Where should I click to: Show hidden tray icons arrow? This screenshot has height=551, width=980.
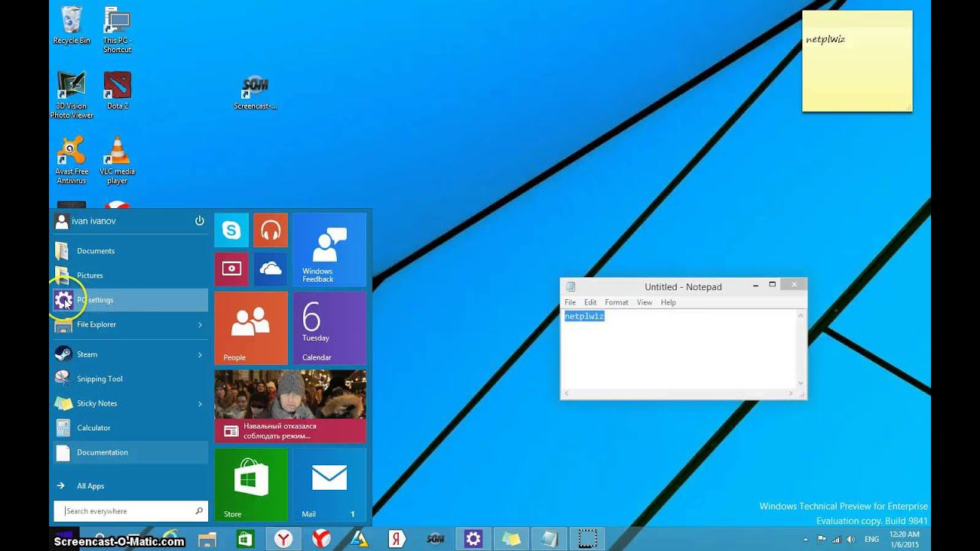click(807, 540)
